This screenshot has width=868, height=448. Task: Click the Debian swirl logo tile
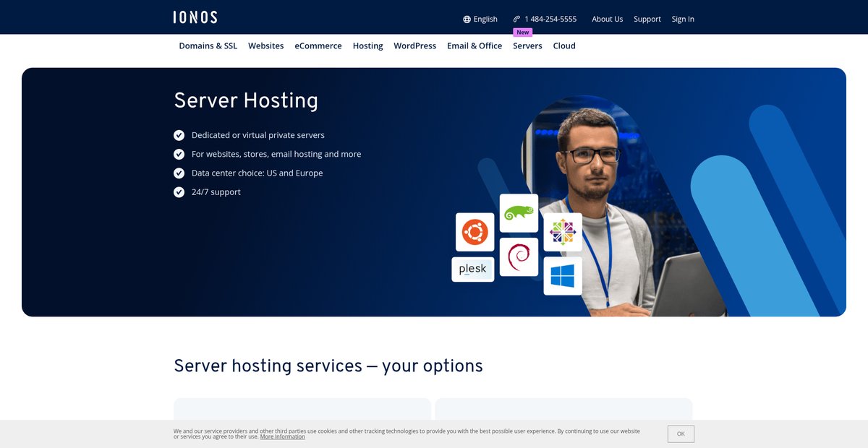(519, 257)
